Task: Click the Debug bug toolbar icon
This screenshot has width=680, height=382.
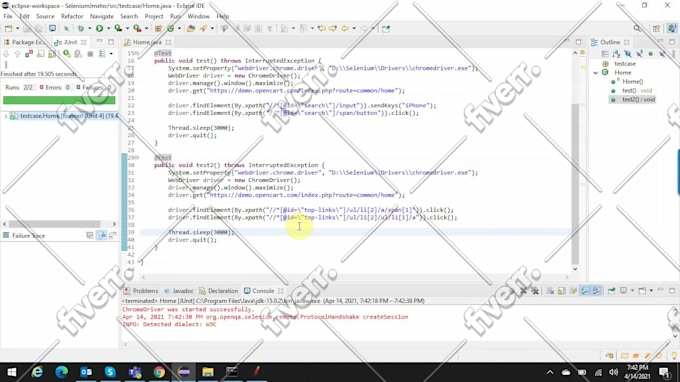Action: click(81, 29)
